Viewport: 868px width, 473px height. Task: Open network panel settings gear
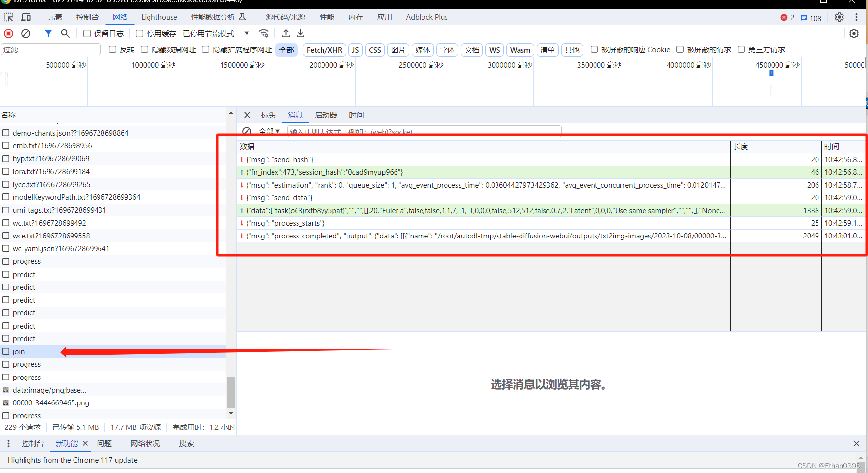(854, 33)
